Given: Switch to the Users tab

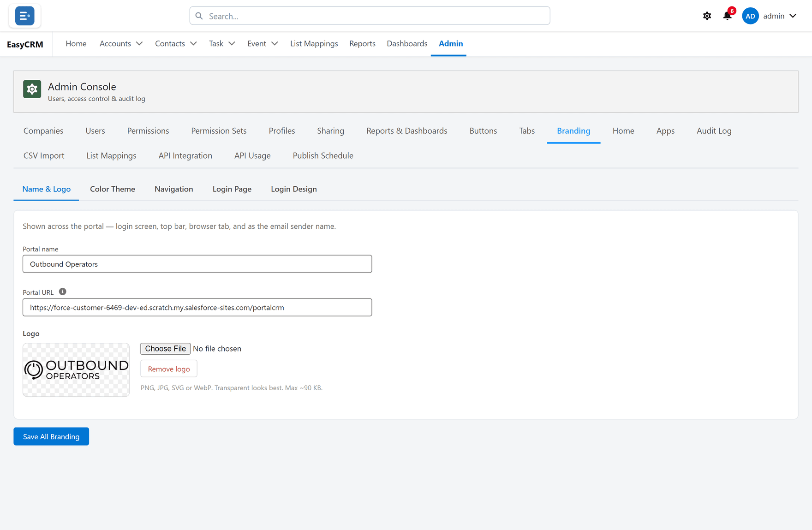Looking at the screenshot, I should (95, 131).
